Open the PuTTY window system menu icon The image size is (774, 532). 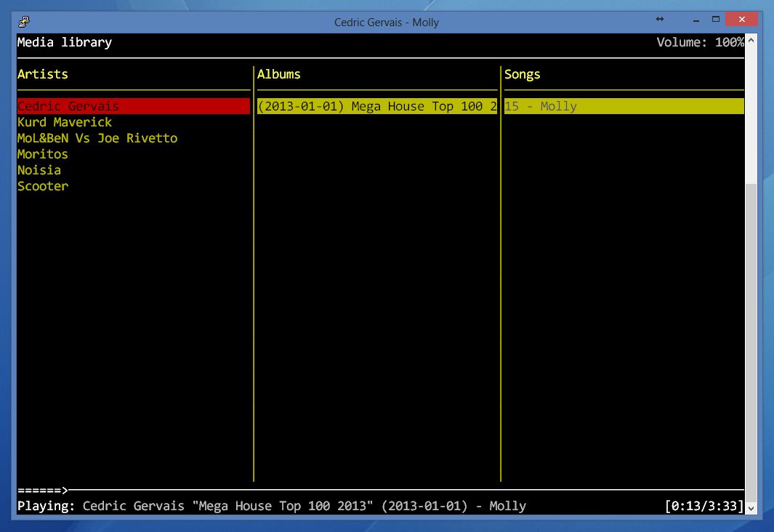[x=24, y=22]
